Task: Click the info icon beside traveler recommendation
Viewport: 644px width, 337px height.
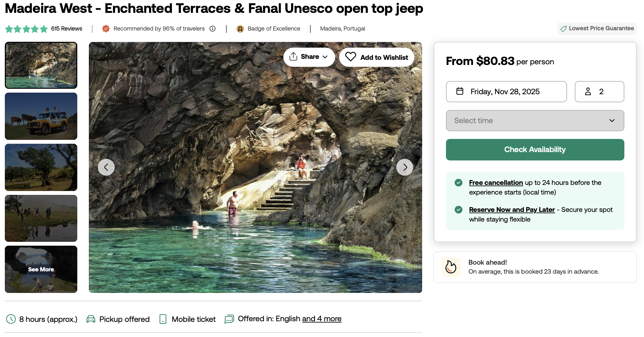Action: (x=213, y=29)
